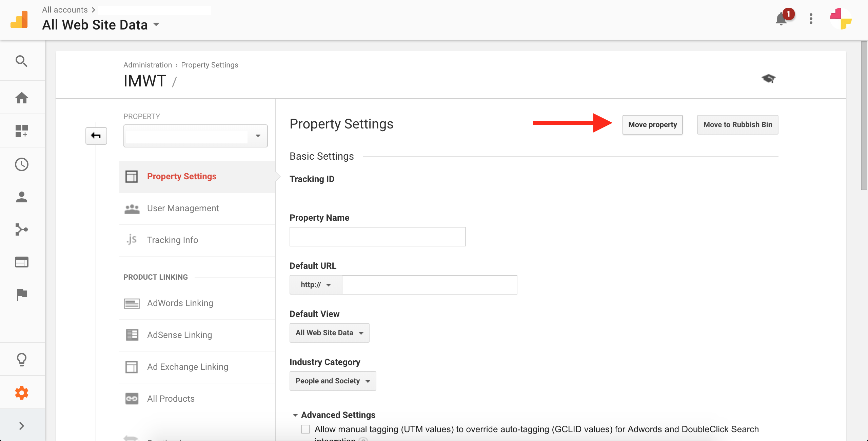Image resolution: width=868 pixels, height=441 pixels.
Task: Open the notifications bell
Action: 781,19
